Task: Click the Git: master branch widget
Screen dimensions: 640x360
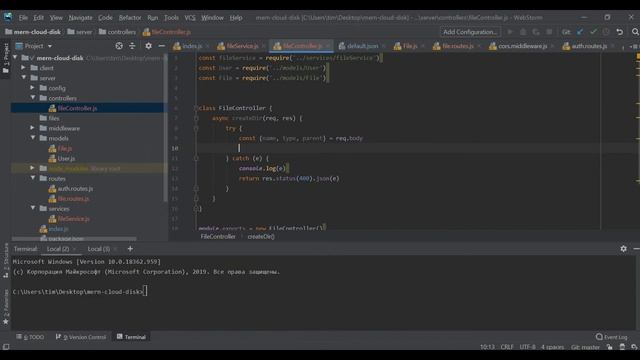Action: click(x=585, y=347)
